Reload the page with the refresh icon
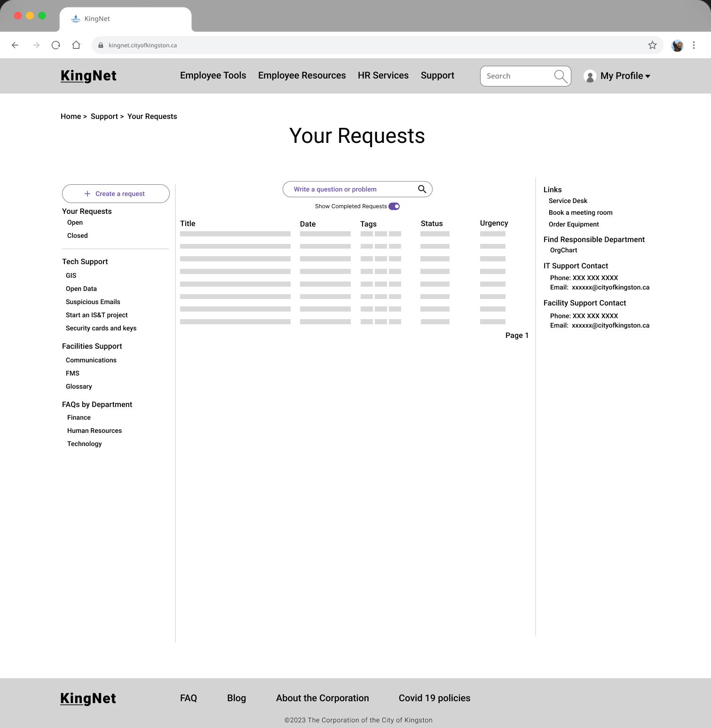This screenshot has width=711, height=728. pyautogui.click(x=55, y=45)
